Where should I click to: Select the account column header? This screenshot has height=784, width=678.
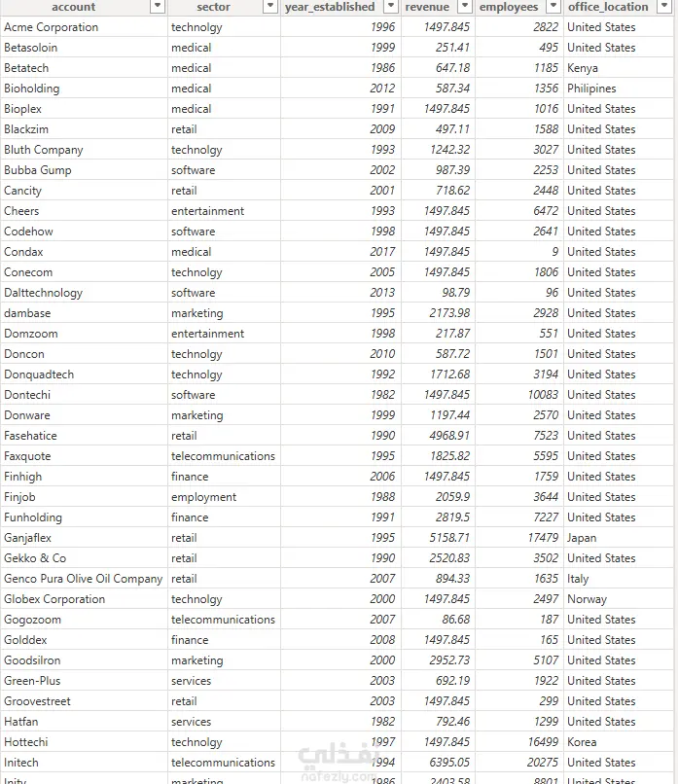point(74,7)
